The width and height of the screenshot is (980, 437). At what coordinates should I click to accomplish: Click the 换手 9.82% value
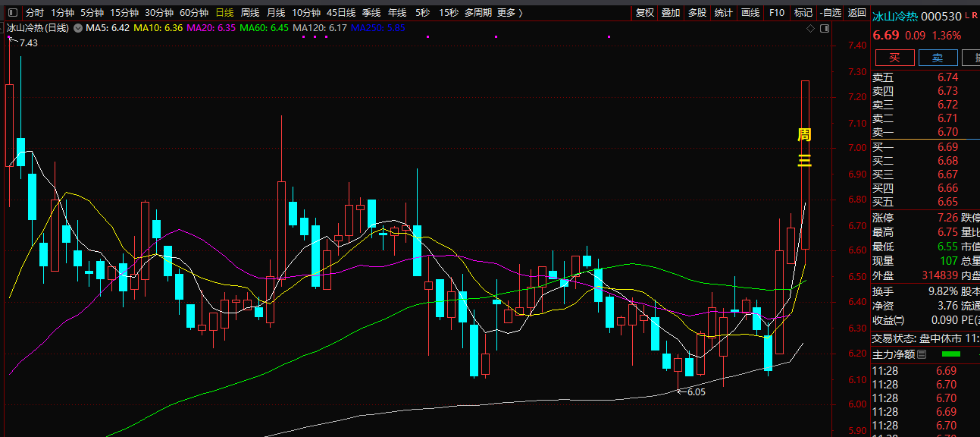(942, 291)
